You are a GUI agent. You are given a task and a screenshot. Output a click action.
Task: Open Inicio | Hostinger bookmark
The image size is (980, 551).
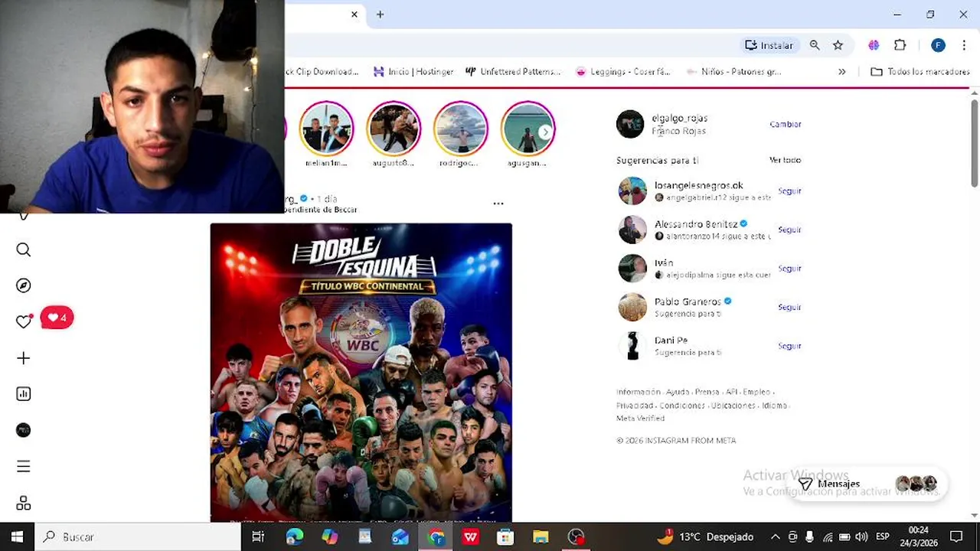pos(413,71)
